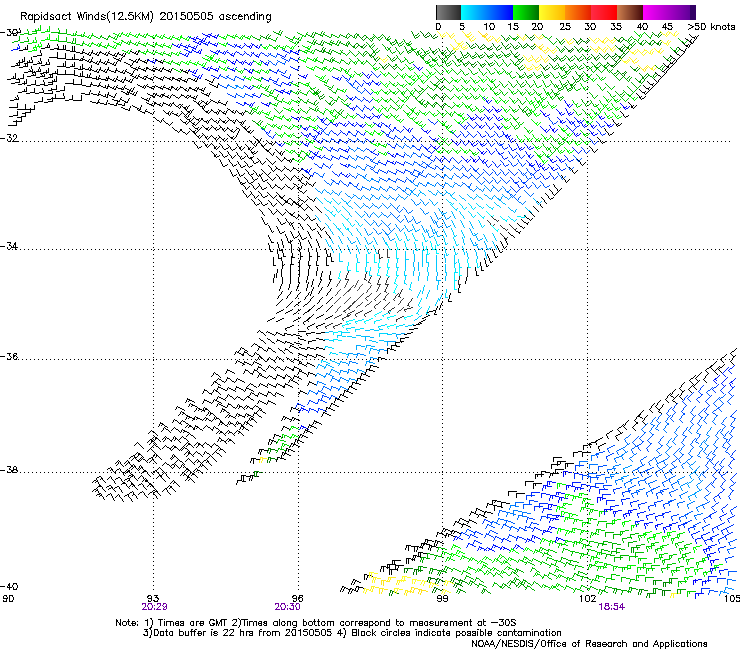Click the longitude label '93'

153,598
